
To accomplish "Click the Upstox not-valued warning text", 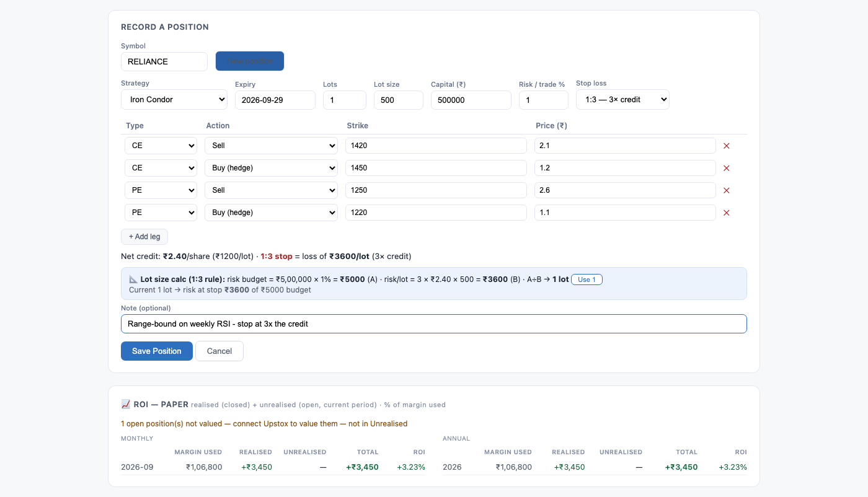I will 264,424.
